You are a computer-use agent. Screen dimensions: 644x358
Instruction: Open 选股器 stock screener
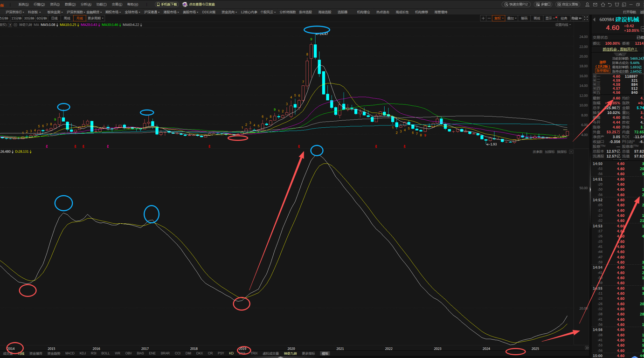[x=342, y=12]
